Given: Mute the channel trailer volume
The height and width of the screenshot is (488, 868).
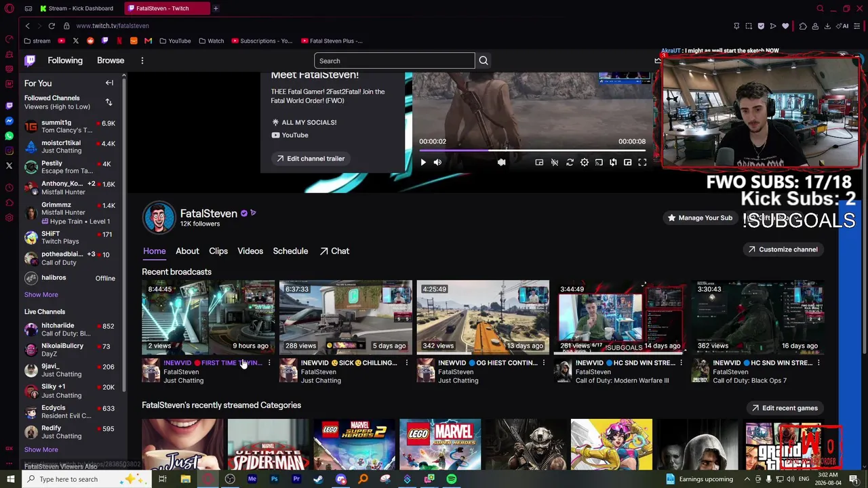Looking at the screenshot, I should (437, 162).
